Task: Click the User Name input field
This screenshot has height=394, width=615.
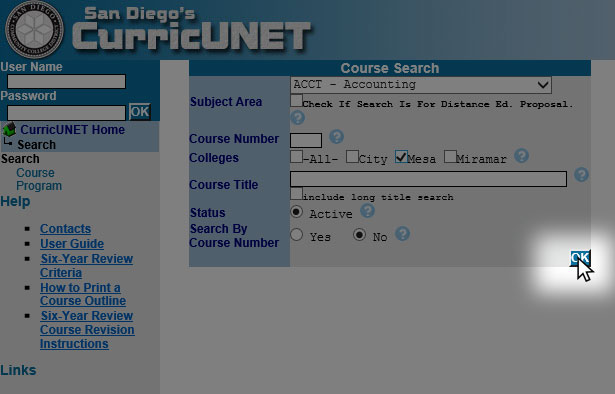Action: (x=66, y=82)
